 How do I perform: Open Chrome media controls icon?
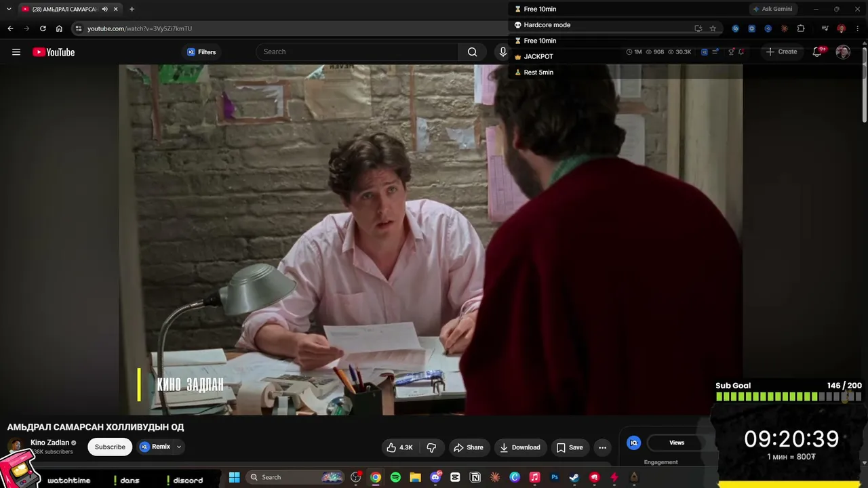click(825, 28)
